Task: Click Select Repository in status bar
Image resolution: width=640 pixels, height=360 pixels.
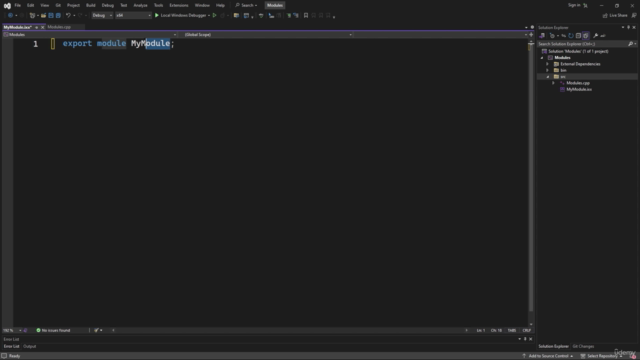Action: point(602,356)
